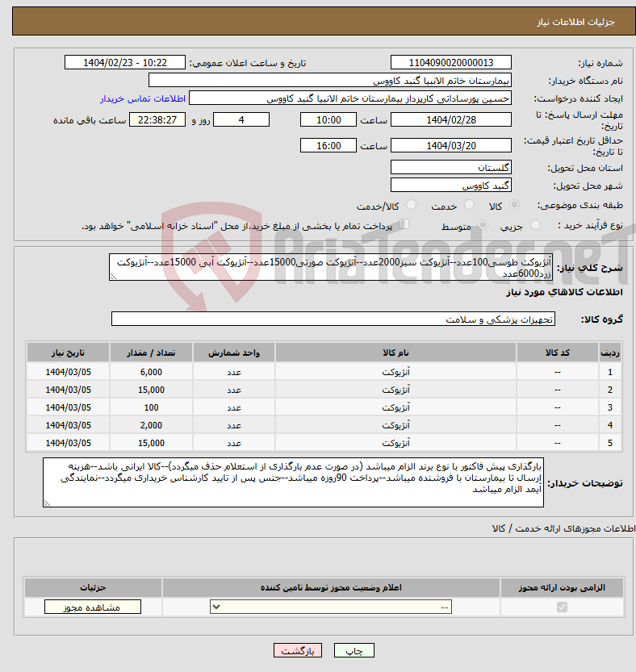Viewport: 636px width, 672px height.
Task: Click the price validity time 16:00
Action: pyautogui.click(x=328, y=146)
